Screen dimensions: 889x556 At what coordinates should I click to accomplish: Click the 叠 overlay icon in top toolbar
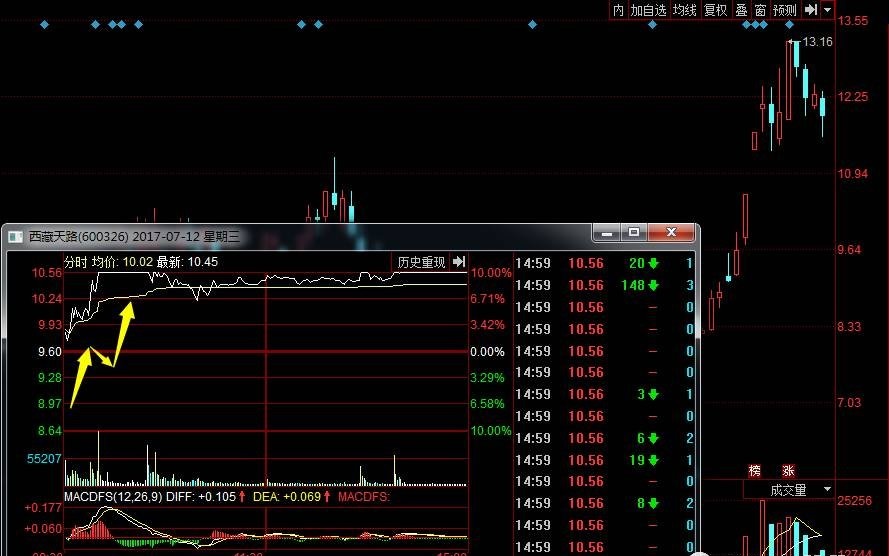click(741, 10)
